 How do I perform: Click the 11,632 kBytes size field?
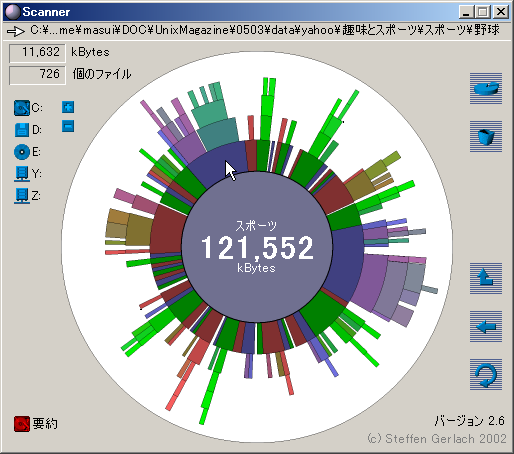(x=37, y=53)
